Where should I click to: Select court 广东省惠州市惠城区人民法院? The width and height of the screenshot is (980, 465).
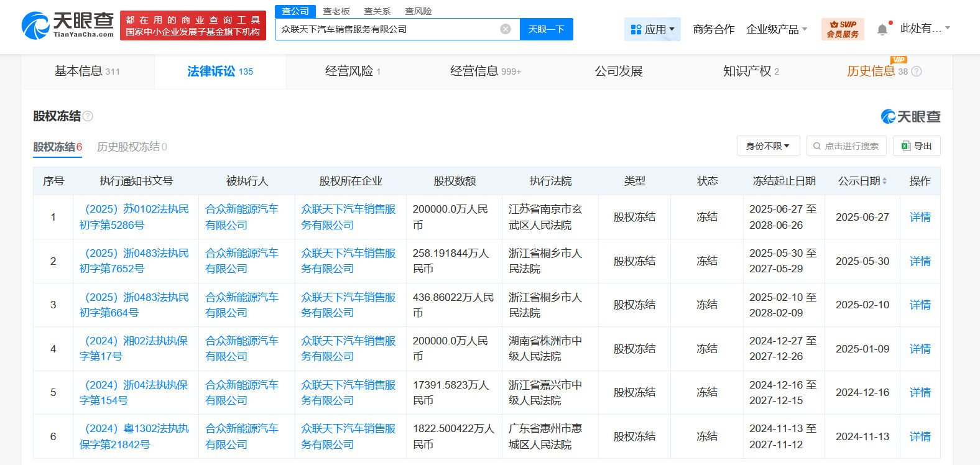tap(545, 436)
